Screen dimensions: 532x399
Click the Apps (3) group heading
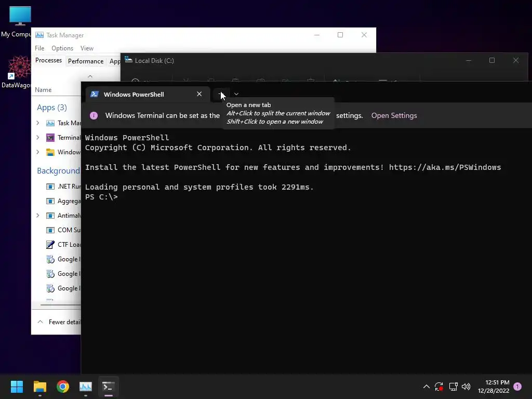(52, 108)
